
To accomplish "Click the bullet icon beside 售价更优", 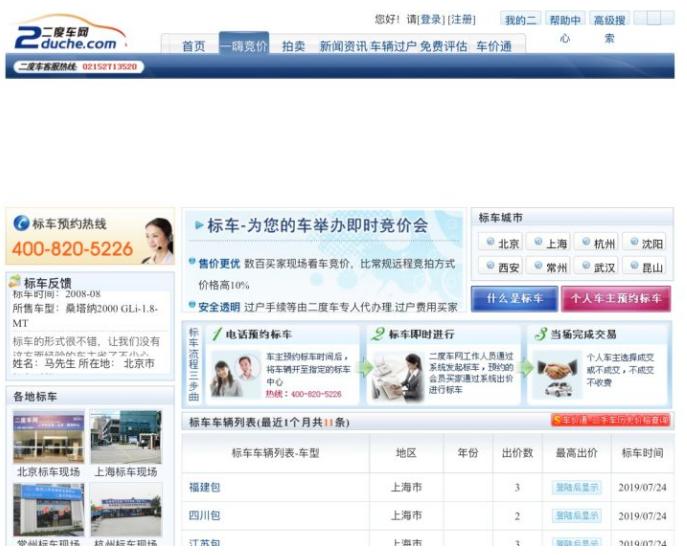I will (x=192, y=262).
